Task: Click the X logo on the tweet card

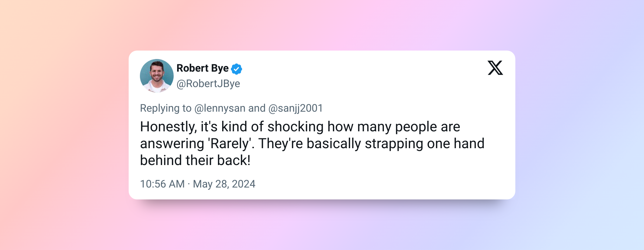Action: click(495, 68)
